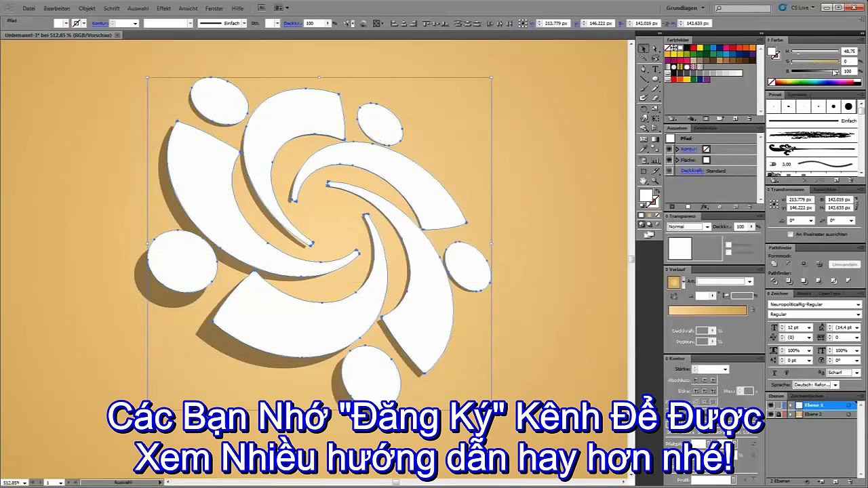Click the Unite shape mode in Pathfinder
Viewport: 868px width, 488px height.
[774, 264]
